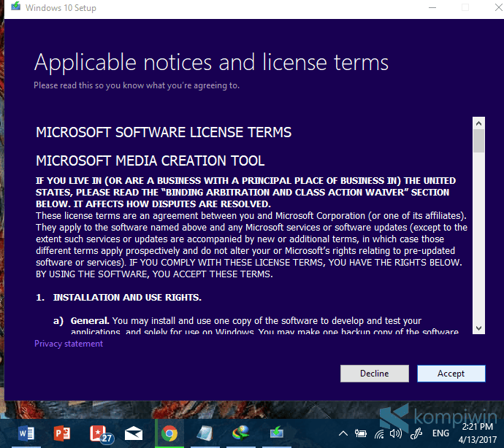Decline the license terms

click(x=375, y=374)
